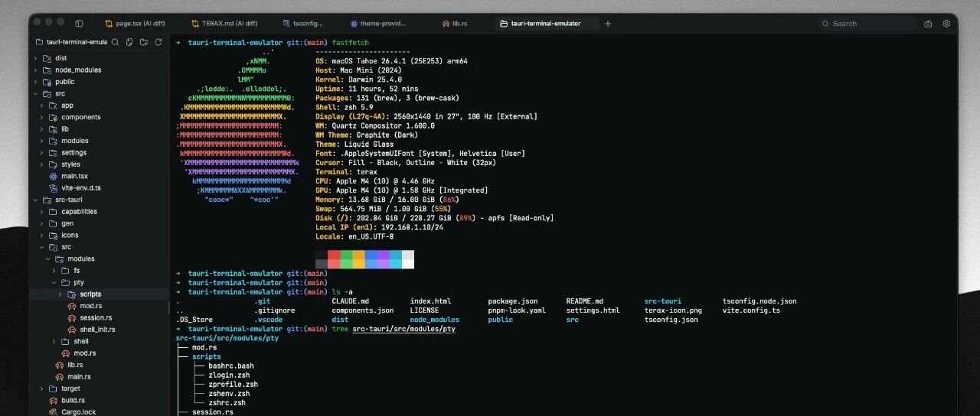Click the refresh icon in explorer header
Image resolution: width=980 pixels, height=416 pixels.
(158, 42)
